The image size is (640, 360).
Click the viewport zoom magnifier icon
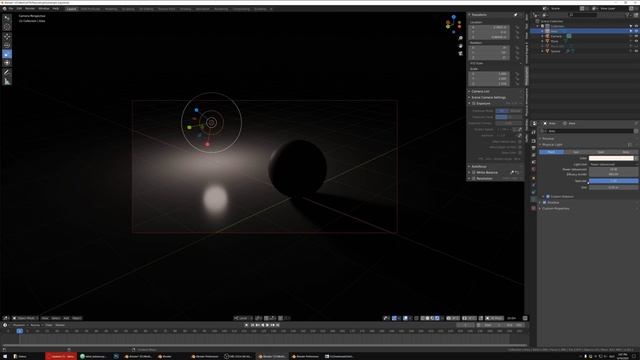[x=460, y=38]
